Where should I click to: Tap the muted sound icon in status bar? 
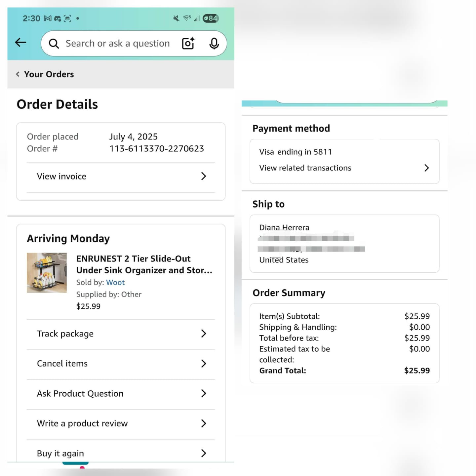point(176,18)
